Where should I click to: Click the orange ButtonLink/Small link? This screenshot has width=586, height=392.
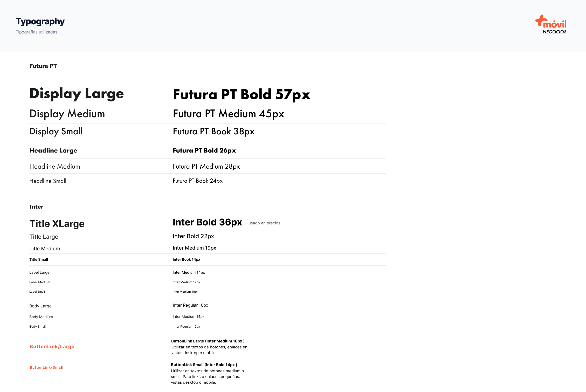pyautogui.click(x=46, y=367)
